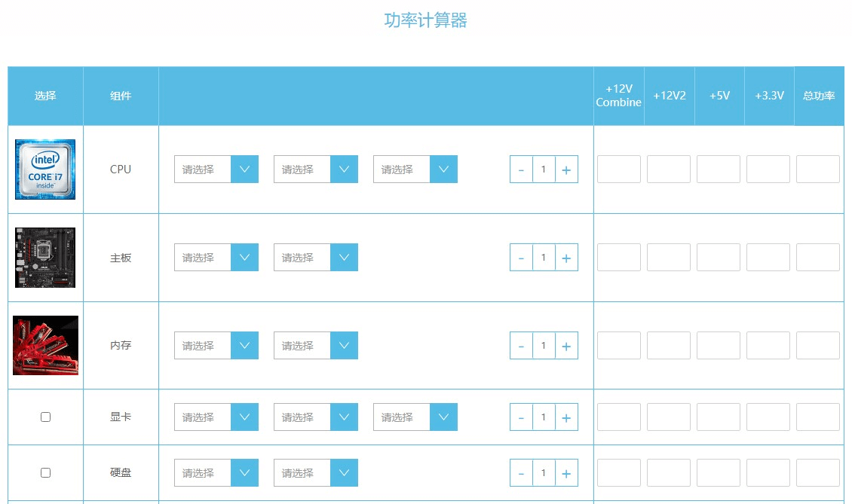Image resolution: width=852 pixels, height=504 pixels.
Task: Click the CPU total power output field
Action: [x=819, y=169]
